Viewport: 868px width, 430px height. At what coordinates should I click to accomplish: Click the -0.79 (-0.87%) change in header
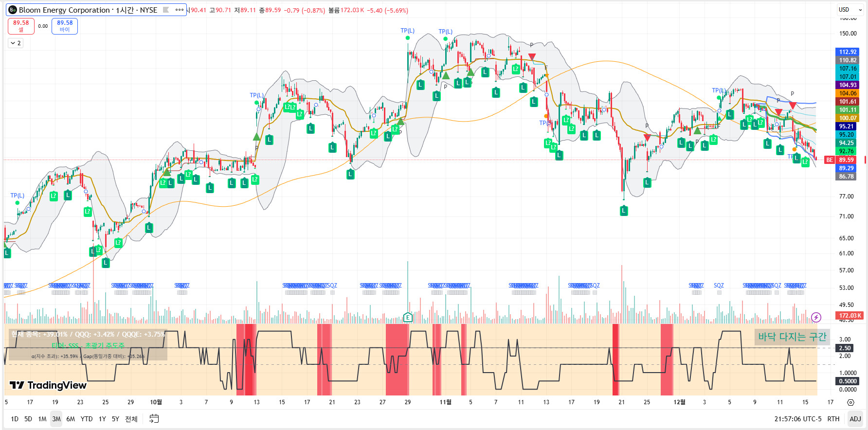coord(305,10)
